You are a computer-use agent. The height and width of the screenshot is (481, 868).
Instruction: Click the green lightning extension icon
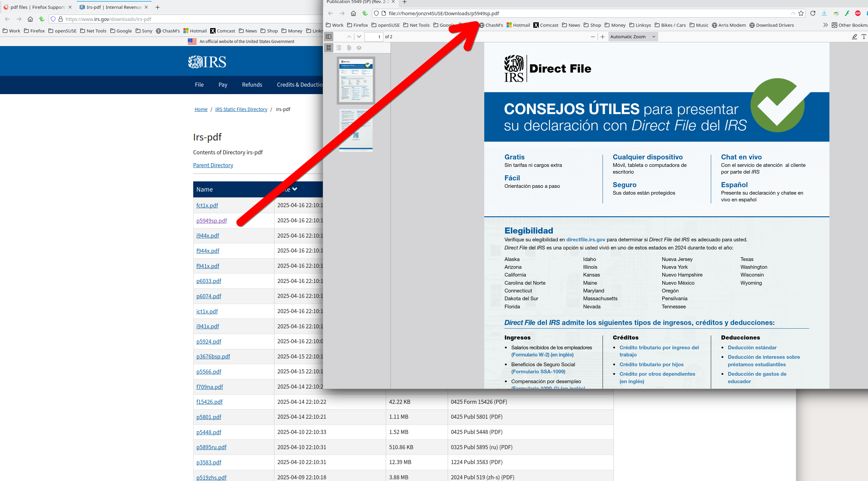[847, 13]
